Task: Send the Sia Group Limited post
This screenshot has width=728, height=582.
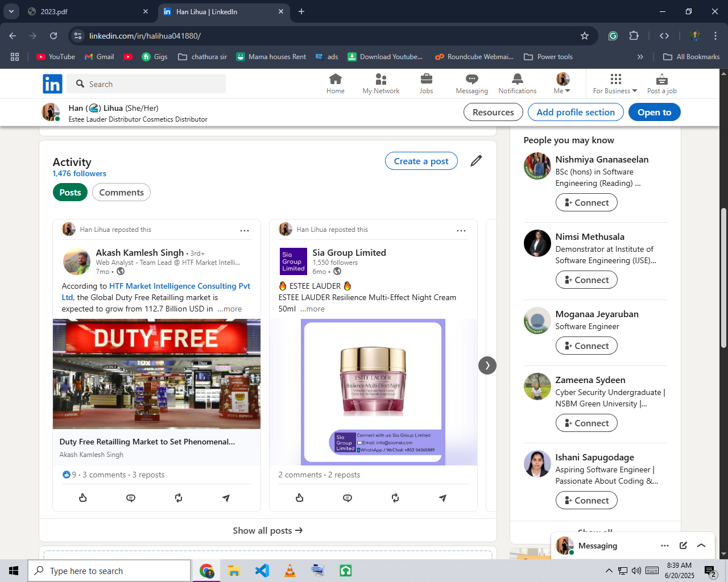Action: pyautogui.click(x=443, y=498)
